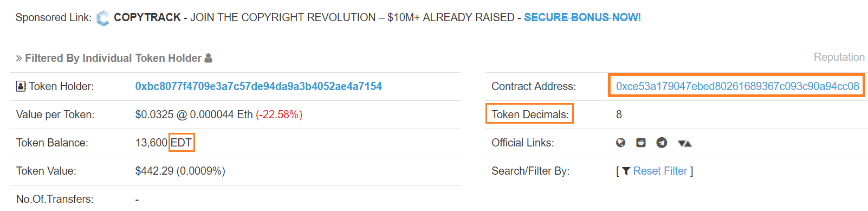The image size is (868, 211).
Task: Click the Reputation label
Action: (839, 57)
